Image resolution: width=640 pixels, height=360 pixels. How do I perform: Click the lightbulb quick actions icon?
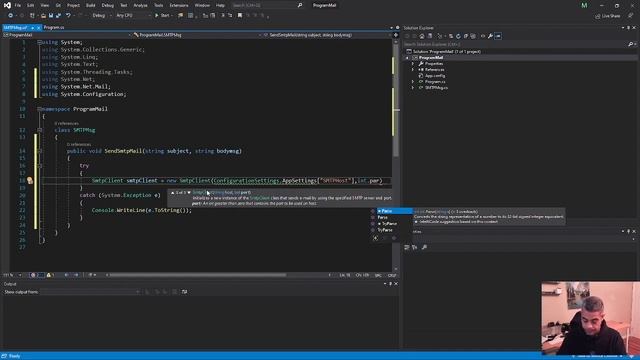[x=29, y=180]
